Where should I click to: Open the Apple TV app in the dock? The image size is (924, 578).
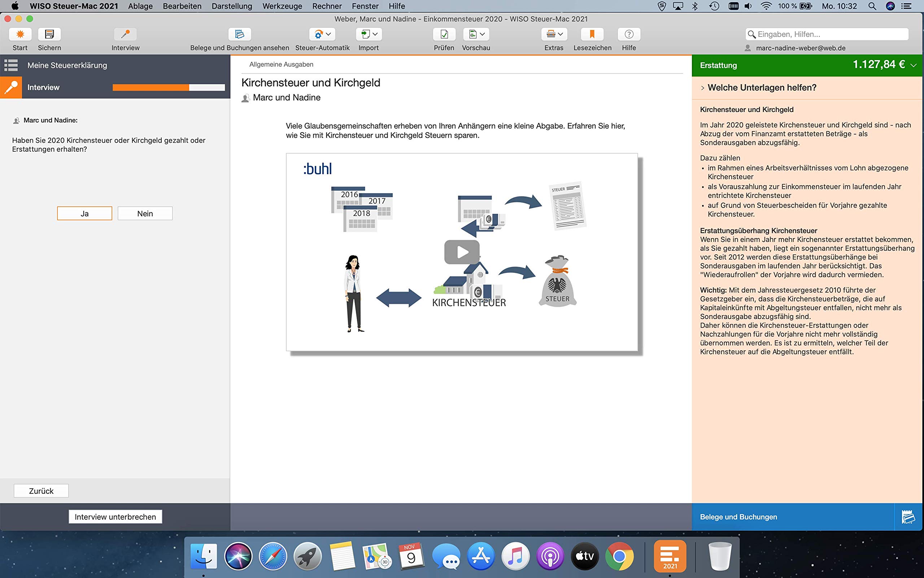pos(585,556)
